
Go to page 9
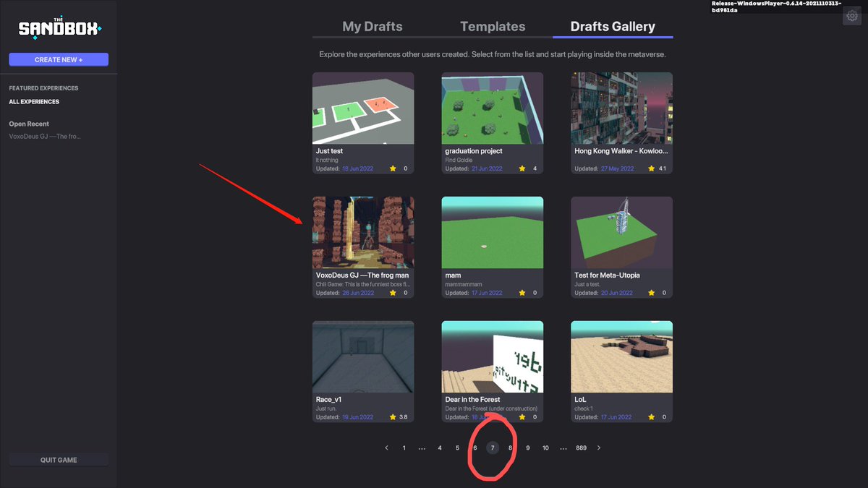coord(528,448)
